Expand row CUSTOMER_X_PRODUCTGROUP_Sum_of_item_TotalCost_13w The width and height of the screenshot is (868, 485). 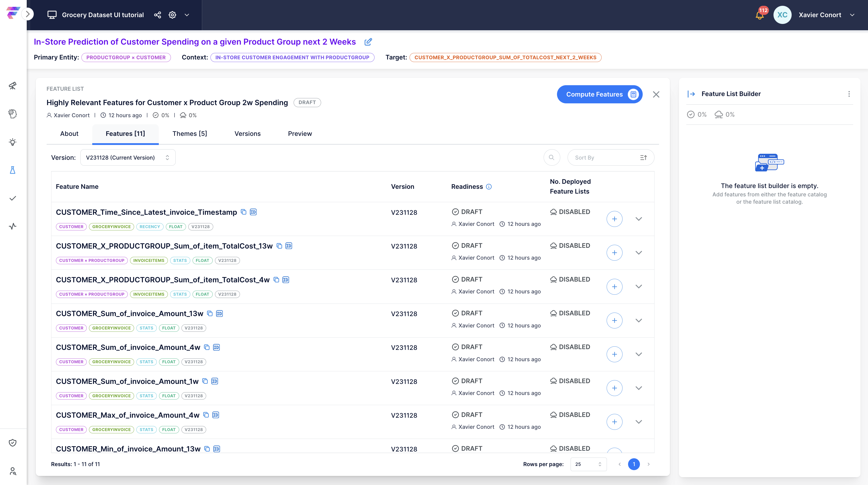pyautogui.click(x=639, y=253)
